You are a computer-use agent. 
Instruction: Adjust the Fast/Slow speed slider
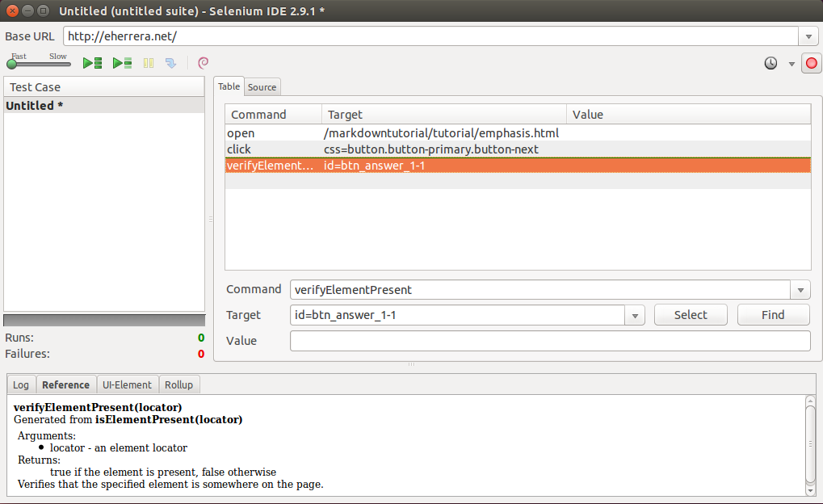(39, 64)
